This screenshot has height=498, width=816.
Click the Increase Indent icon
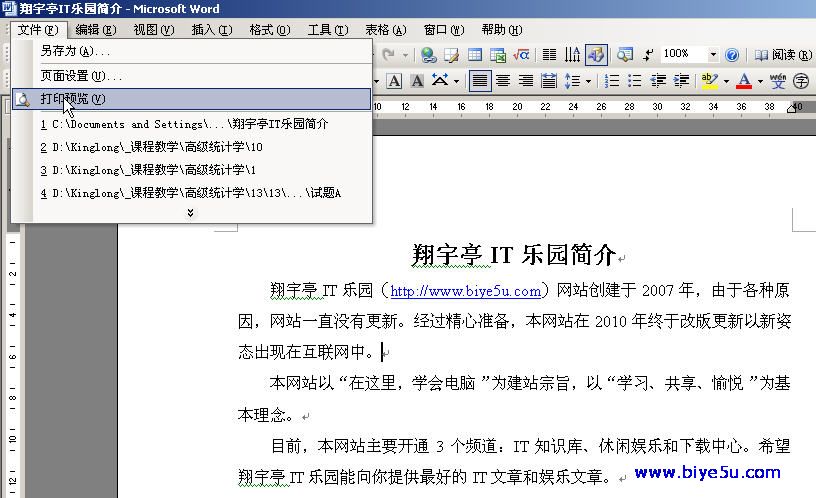pos(681,81)
